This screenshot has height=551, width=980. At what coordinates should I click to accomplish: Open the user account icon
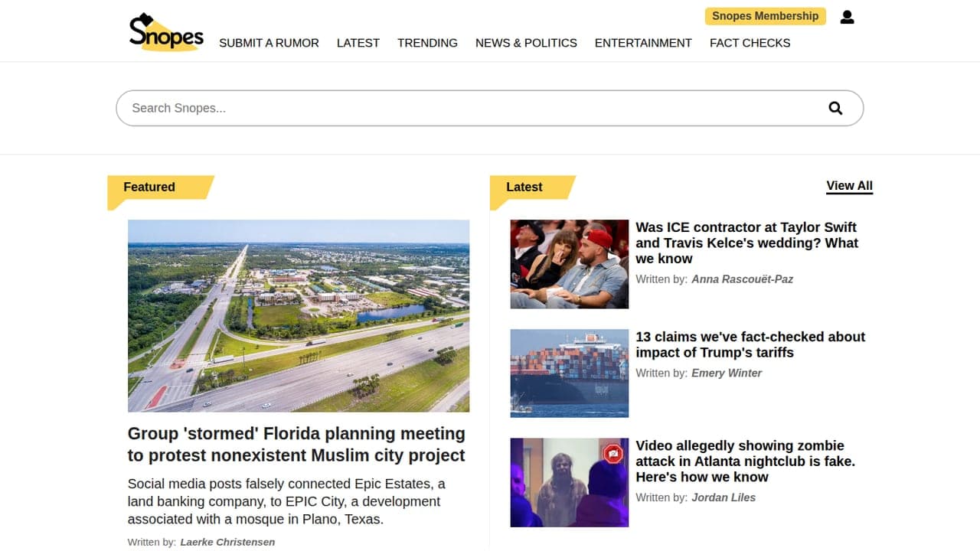847,17
